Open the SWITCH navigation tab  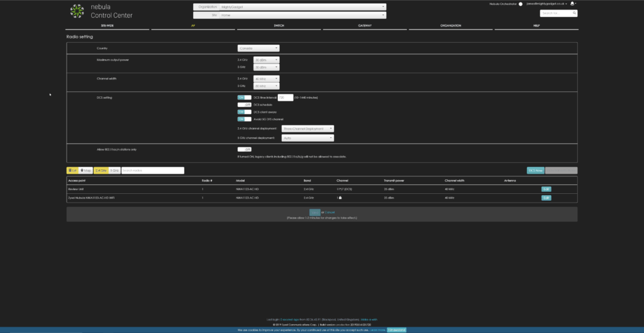(x=279, y=26)
